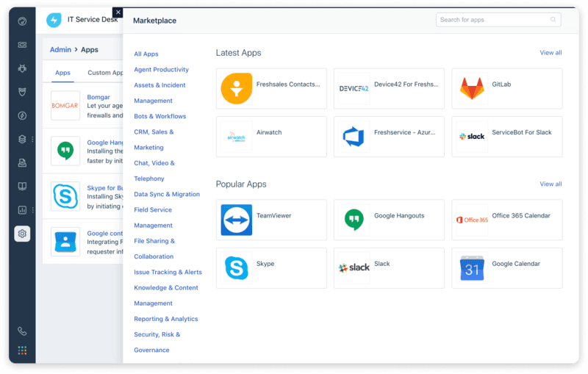Close the Marketplace panel
The image size is (588, 374).
click(118, 12)
